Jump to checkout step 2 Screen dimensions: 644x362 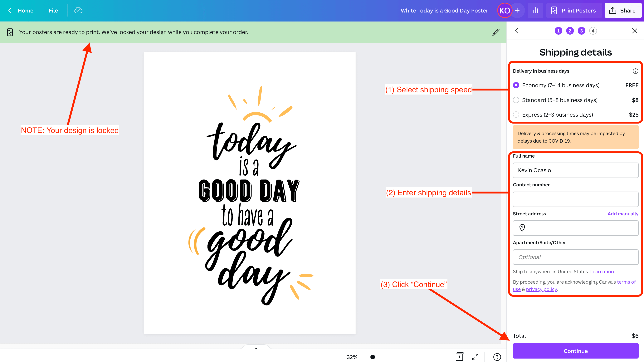coord(570,31)
